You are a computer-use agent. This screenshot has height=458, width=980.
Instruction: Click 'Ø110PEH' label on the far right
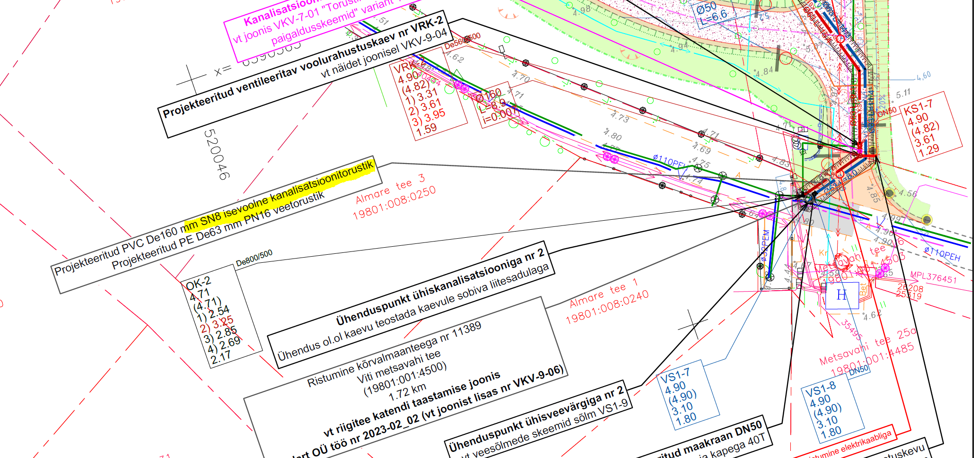[942, 254]
